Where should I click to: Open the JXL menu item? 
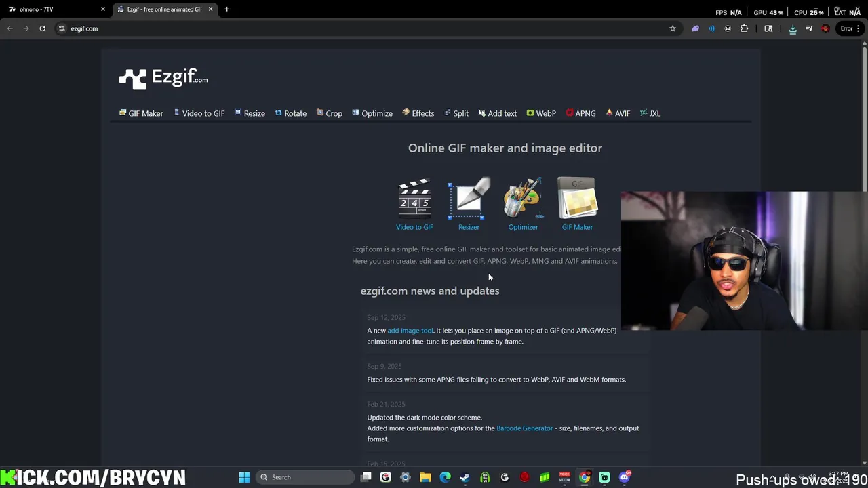pos(650,113)
